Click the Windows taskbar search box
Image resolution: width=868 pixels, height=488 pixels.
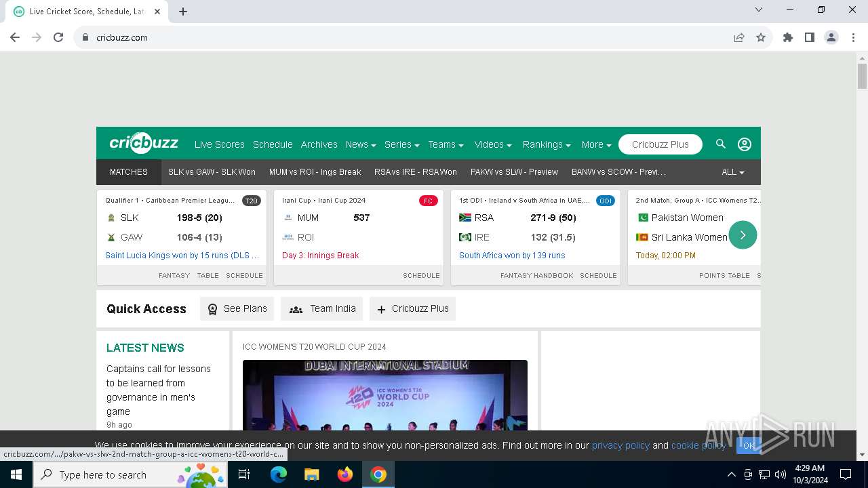[130, 474]
